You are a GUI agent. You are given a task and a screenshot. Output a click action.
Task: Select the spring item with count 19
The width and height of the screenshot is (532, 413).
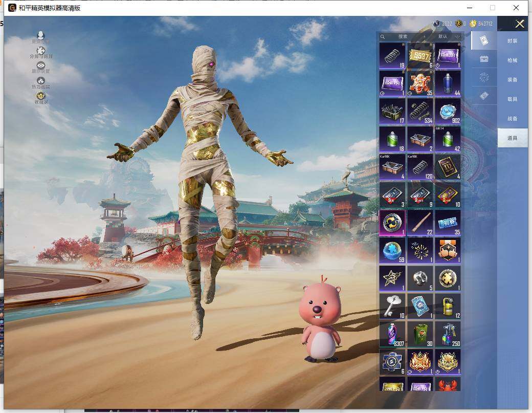click(392, 56)
